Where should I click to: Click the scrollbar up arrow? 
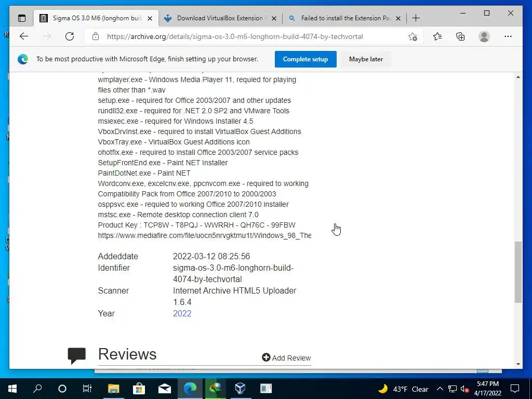(x=518, y=77)
